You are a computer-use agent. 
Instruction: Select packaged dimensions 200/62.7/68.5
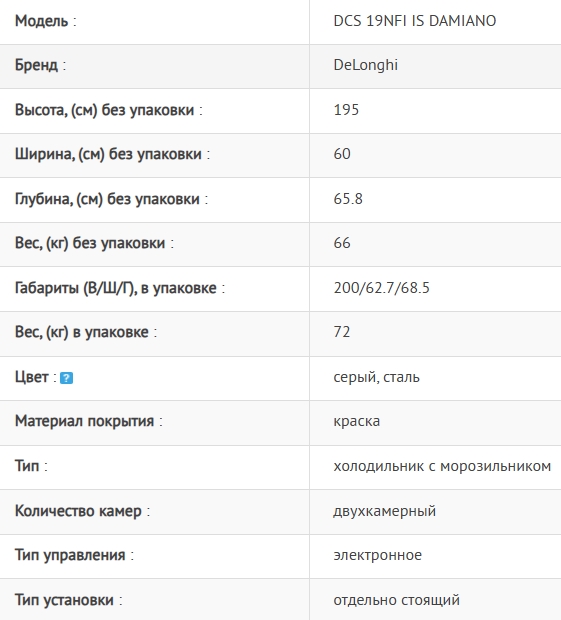tap(382, 288)
